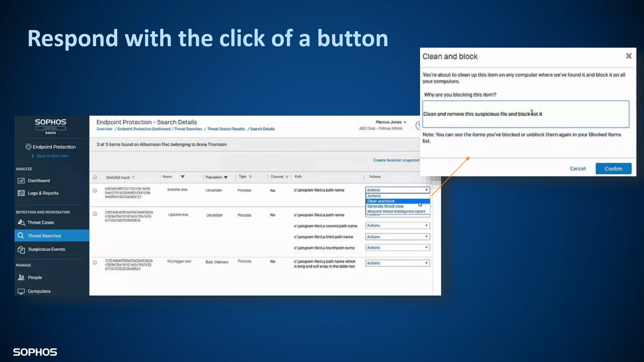Screen dimensions: 644x362
Task: Open Actions dropdown for second path name
Action: point(397,226)
